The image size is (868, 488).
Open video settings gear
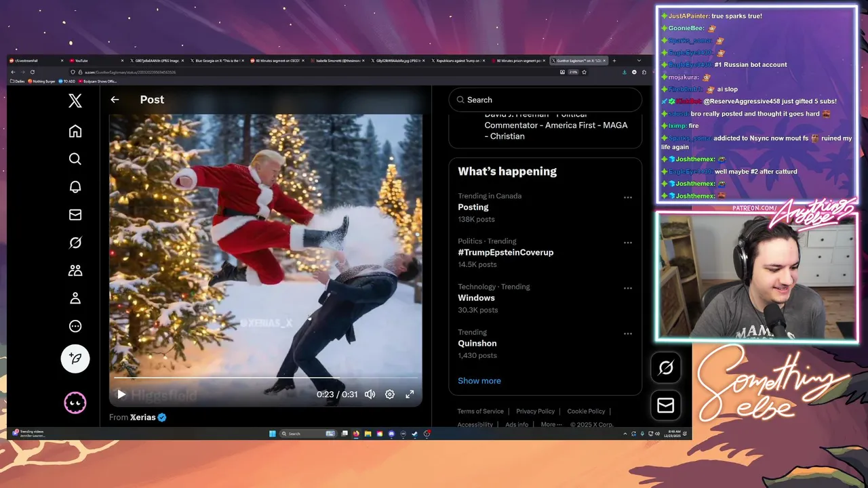coord(390,394)
